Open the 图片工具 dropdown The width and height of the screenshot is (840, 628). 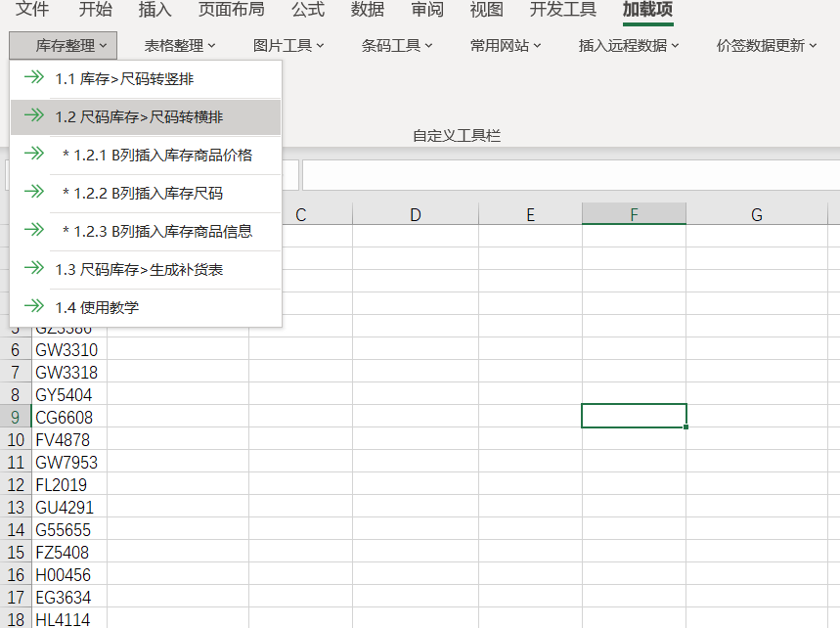pos(288,46)
